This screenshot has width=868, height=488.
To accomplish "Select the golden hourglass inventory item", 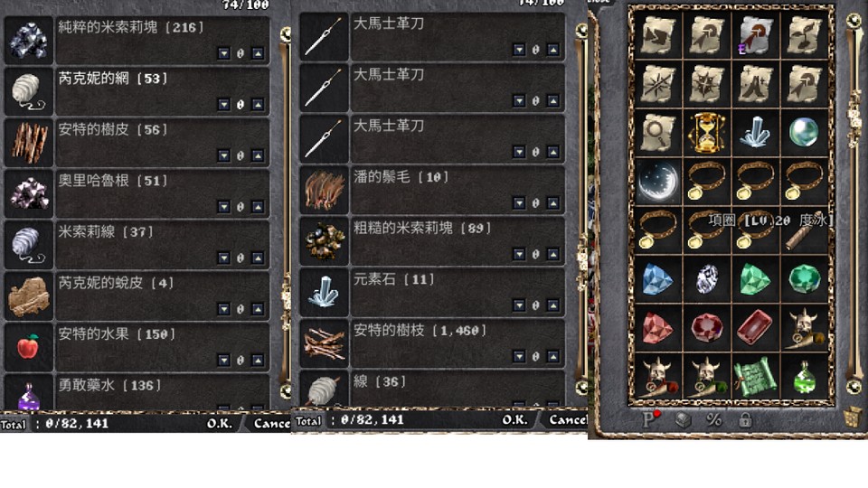I will coord(706,132).
